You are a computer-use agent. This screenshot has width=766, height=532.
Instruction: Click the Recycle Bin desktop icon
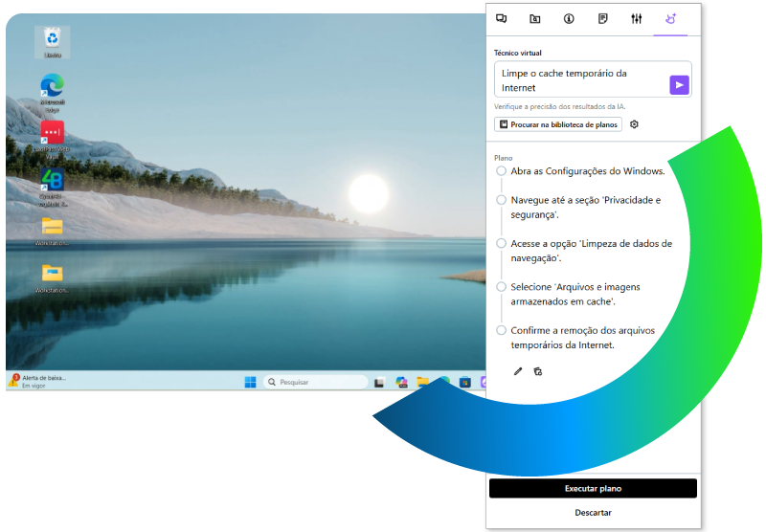coord(52,41)
